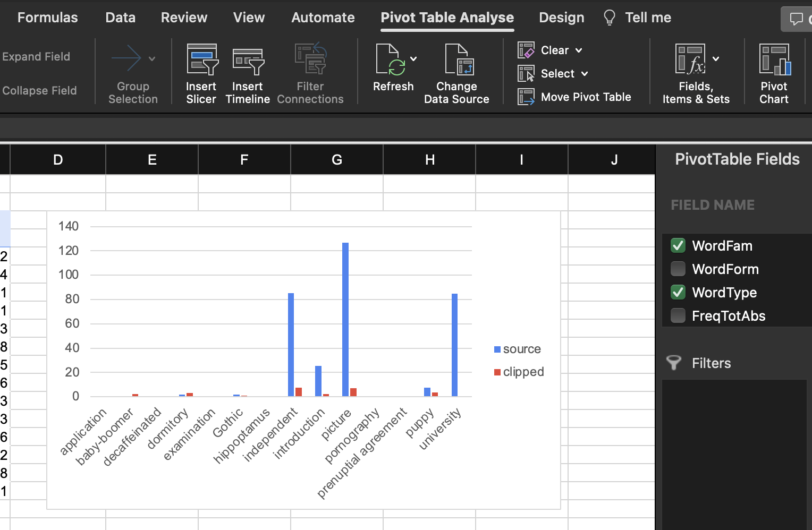Screen dimensions: 812x530
Task: Click the lightbulb Tell me icon
Action: 610,18
